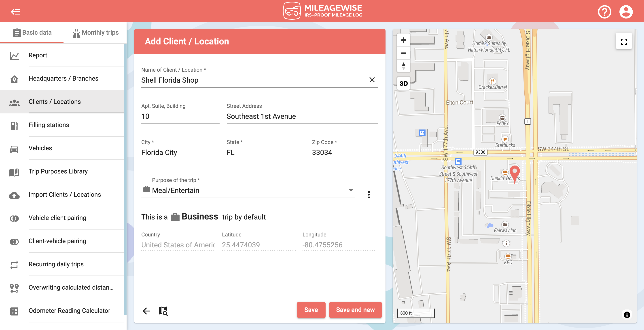The image size is (644, 330).
Task: Expand the Purpose of the trip dropdown
Action: [351, 190]
